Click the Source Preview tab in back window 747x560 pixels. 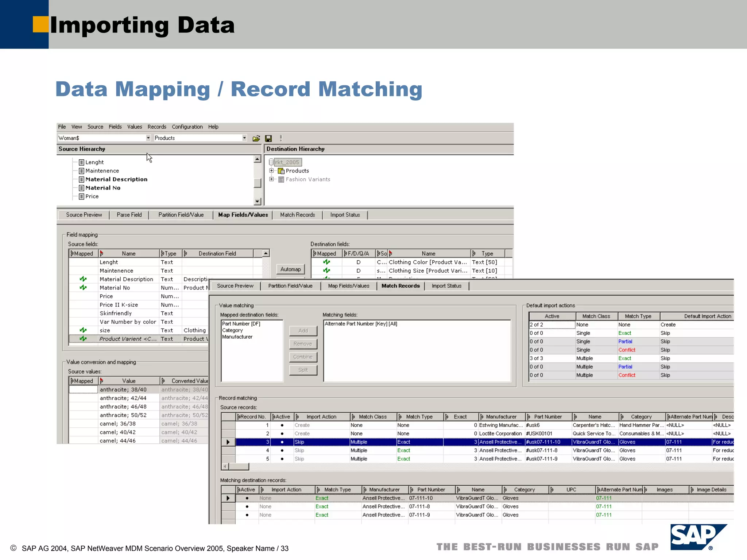tap(84, 215)
